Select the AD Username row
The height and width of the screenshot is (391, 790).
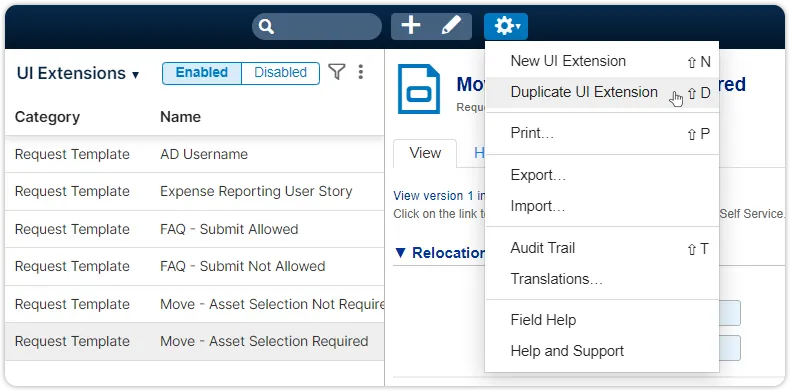coord(194,154)
